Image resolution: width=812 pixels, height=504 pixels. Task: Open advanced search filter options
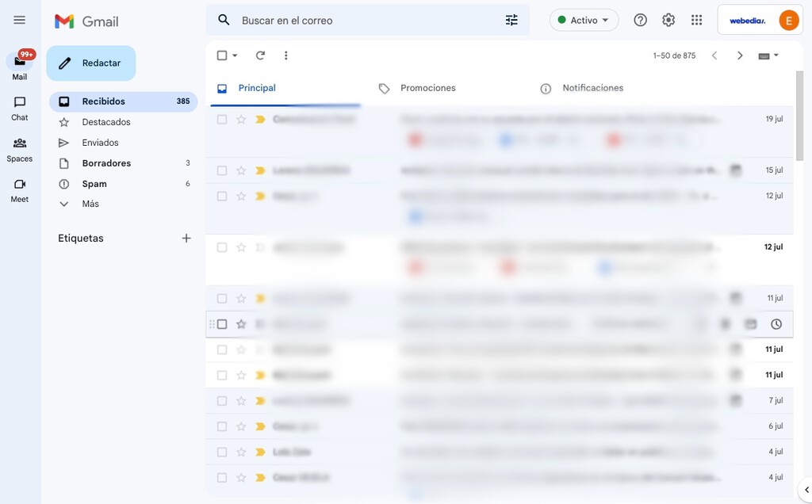click(x=511, y=19)
